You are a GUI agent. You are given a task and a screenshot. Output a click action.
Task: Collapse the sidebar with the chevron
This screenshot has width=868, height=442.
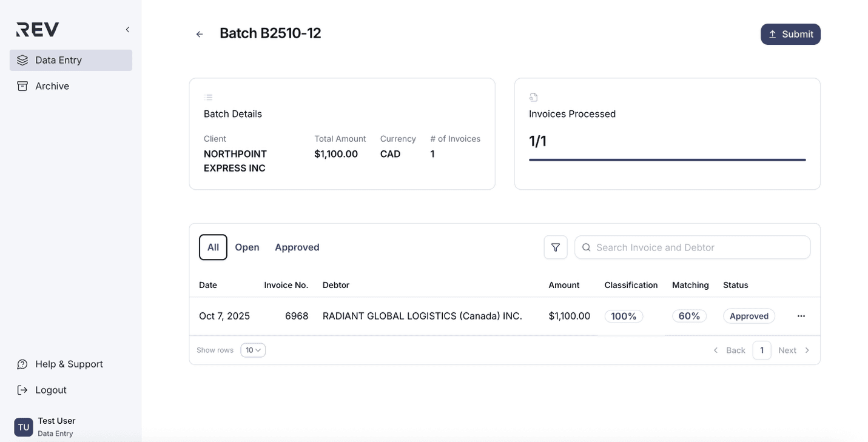[127, 30]
